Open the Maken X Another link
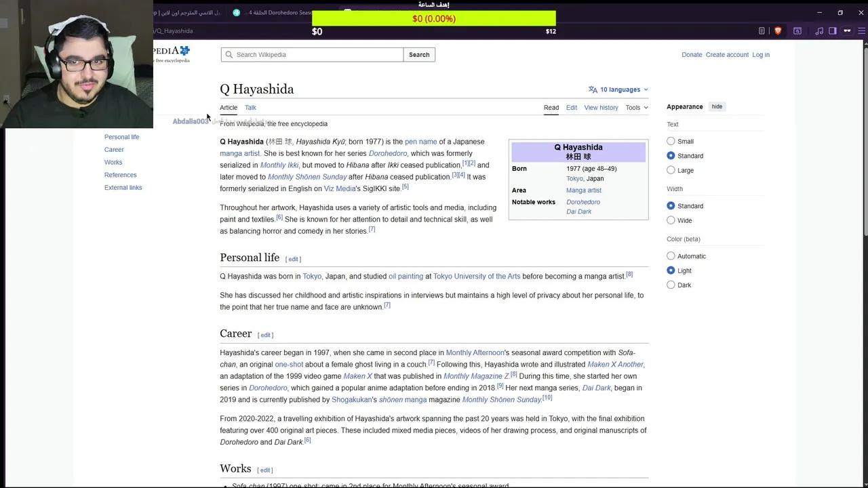This screenshot has height=488, width=868. (x=615, y=365)
